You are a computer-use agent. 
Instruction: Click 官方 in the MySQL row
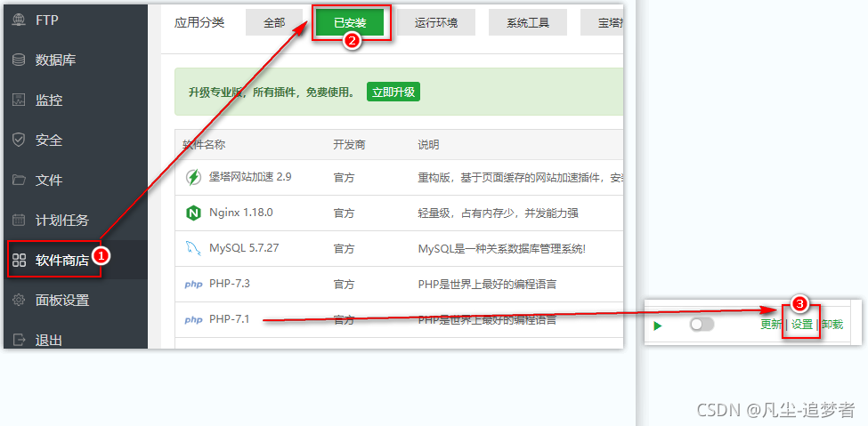pyautogui.click(x=344, y=248)
